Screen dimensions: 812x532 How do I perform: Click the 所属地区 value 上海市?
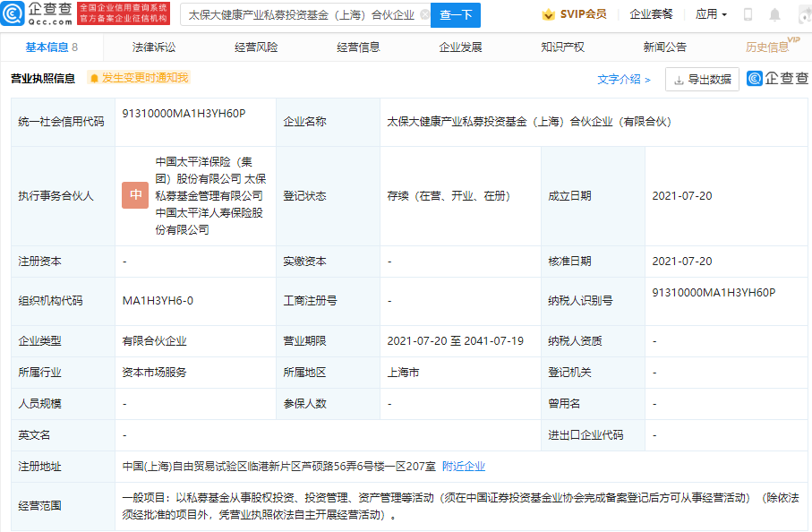pyautogui.click(x=403, y=373)
